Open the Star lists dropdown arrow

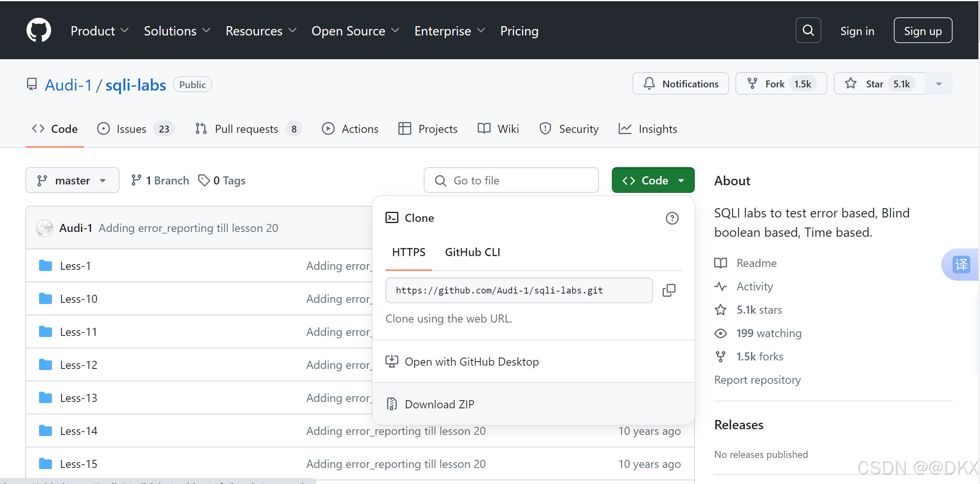click(939, 84)
